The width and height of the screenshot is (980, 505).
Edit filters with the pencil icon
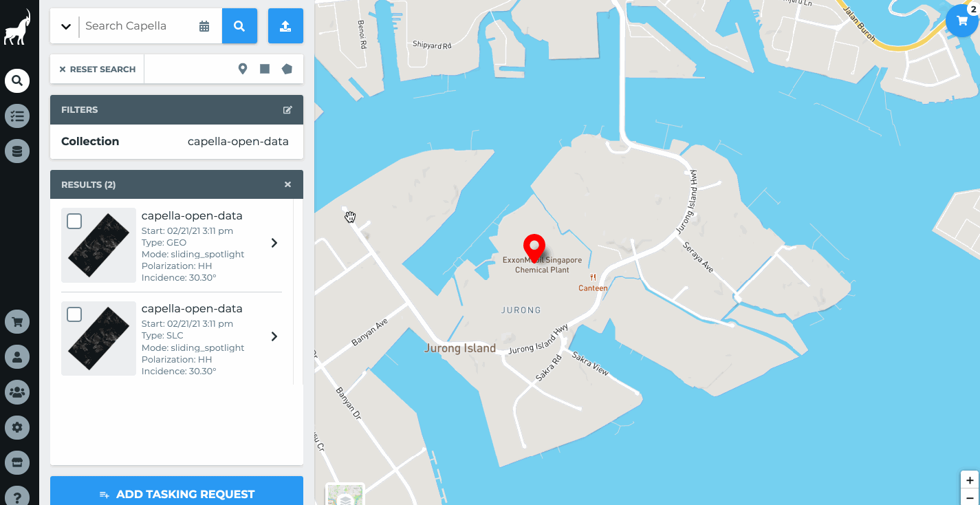(287, 110)
